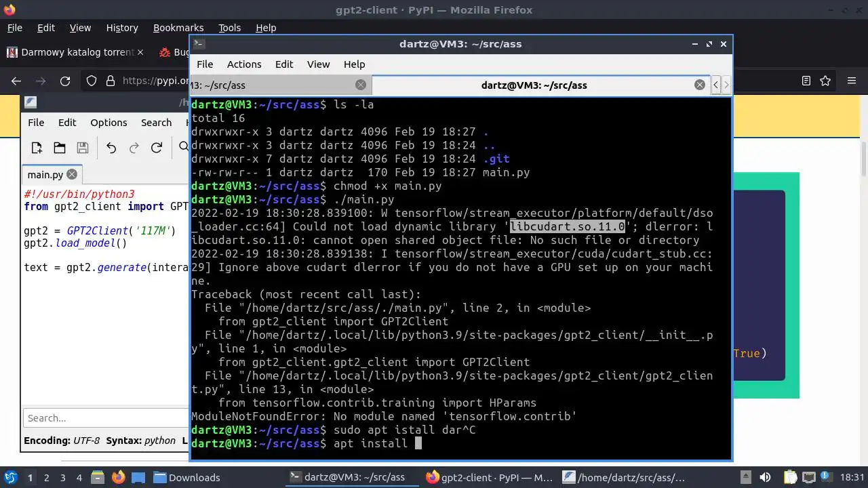
Task: Click the clipboard tray icon
Action: click(x=791, y=477)
